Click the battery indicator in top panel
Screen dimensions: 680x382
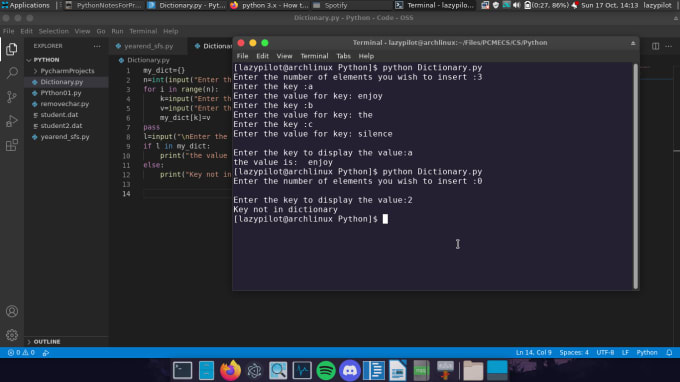click(x=546, y=5)
